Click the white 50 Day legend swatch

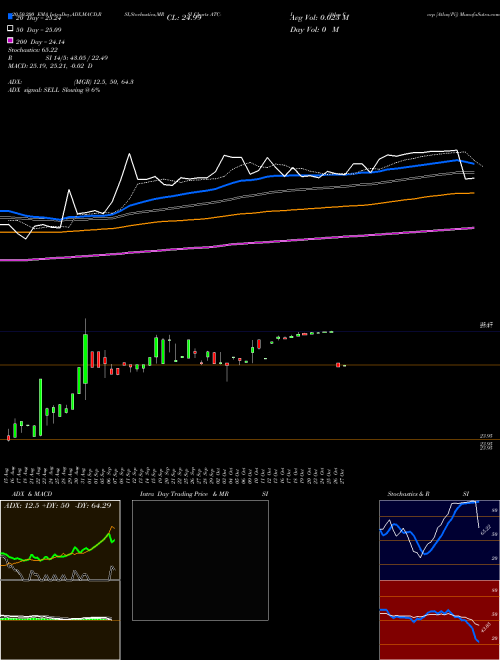tap(10, 29)
